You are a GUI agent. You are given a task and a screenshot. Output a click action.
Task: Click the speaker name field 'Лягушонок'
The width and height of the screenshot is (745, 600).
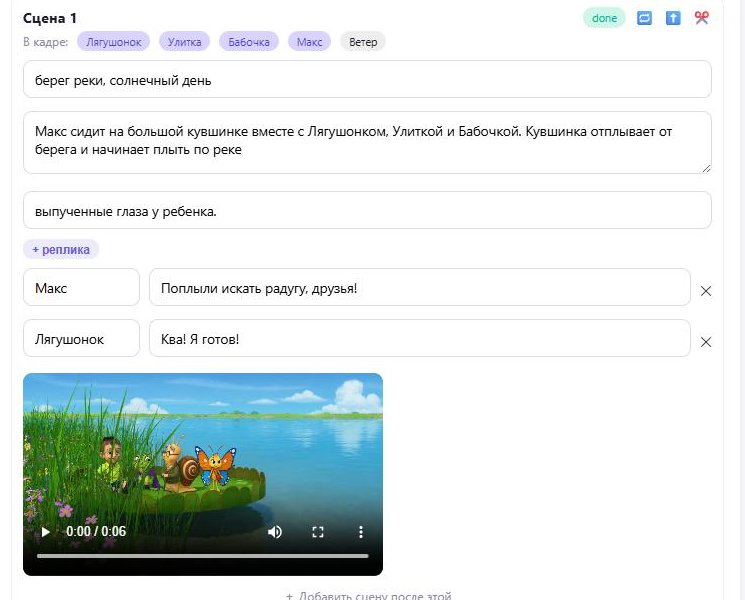(x=81, y=338)
